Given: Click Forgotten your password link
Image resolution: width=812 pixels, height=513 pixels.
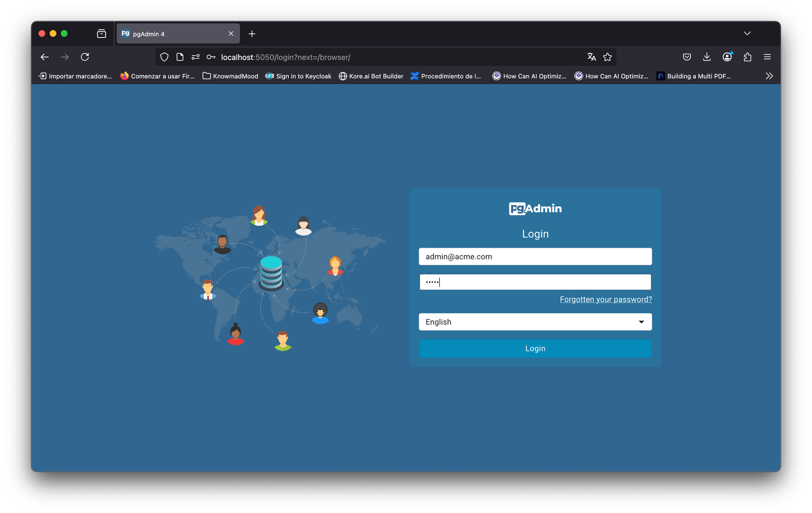Looking at the screenshot, I should [606, 299].
